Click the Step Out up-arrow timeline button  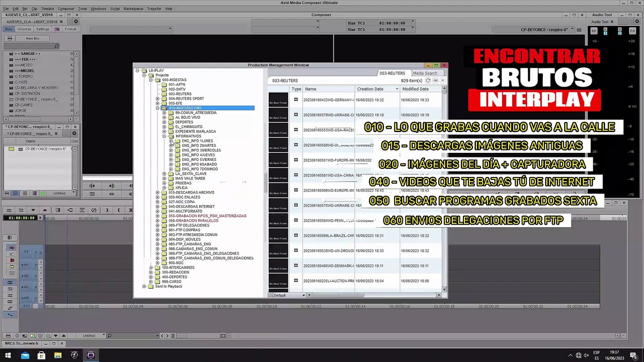tap(45, 210)
